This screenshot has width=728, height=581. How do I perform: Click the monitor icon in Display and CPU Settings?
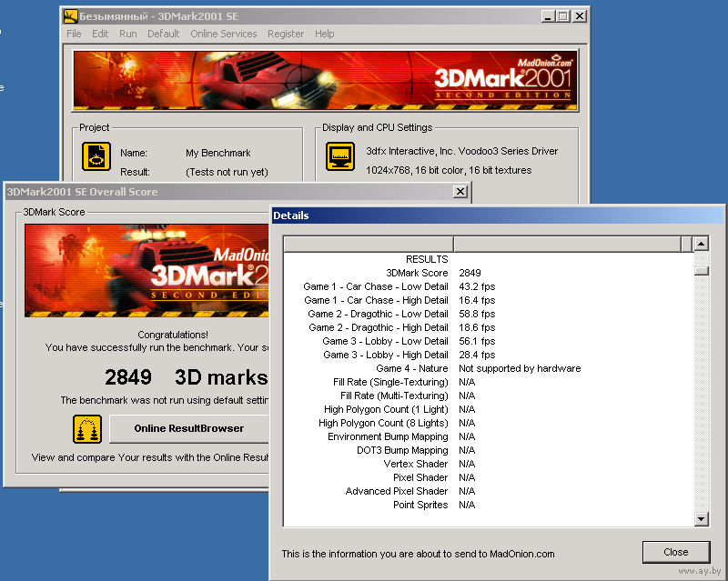click(x=339, y=156)
